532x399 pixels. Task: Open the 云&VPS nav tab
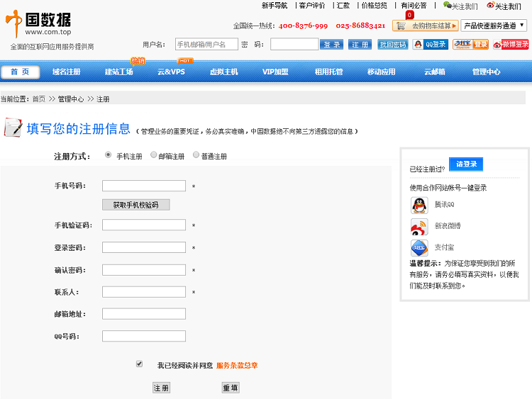[x=171, y=72]
